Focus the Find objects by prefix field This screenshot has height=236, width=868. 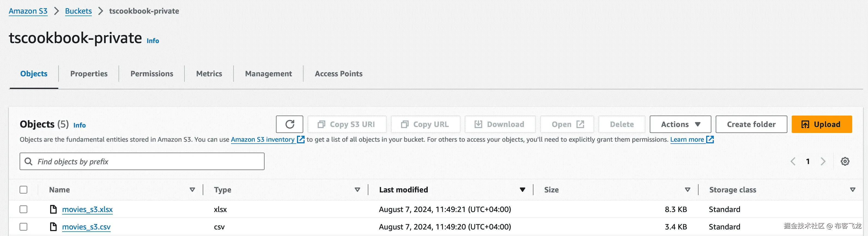pos(142,162)
